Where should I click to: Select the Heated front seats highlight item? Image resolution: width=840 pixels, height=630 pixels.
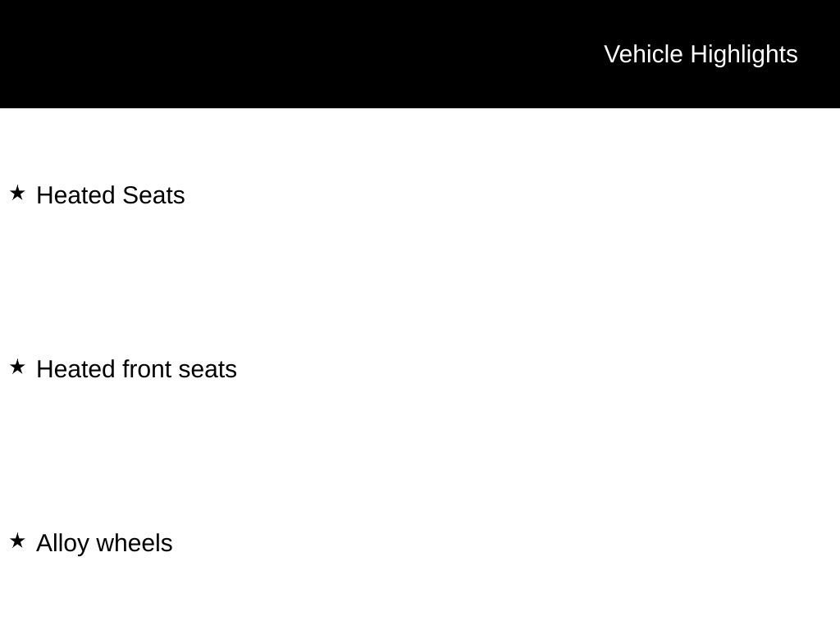(137, 369)
